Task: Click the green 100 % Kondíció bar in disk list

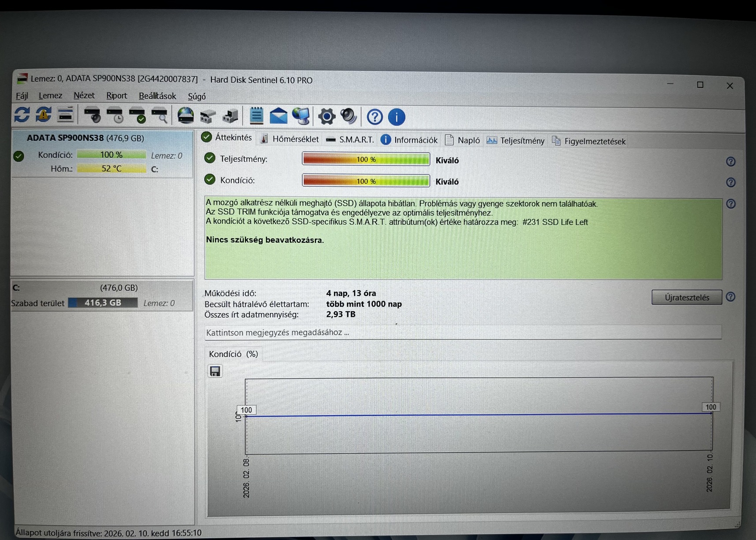Action: point(112,155)
